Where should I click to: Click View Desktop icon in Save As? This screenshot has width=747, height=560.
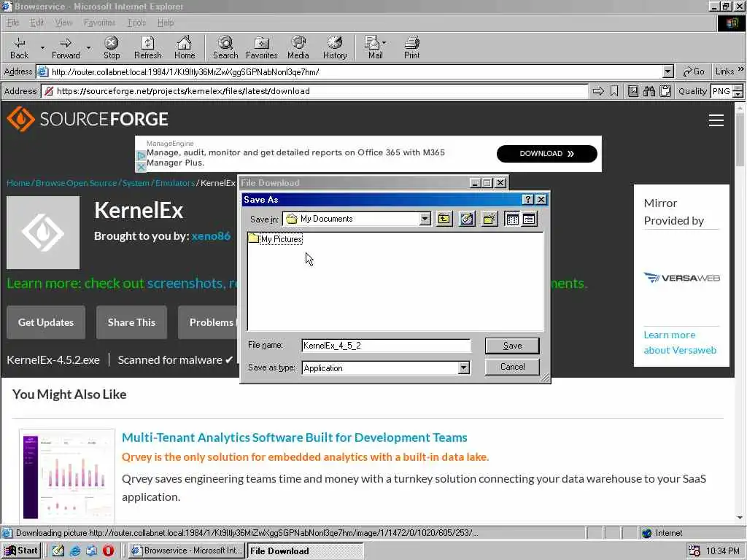467,219
